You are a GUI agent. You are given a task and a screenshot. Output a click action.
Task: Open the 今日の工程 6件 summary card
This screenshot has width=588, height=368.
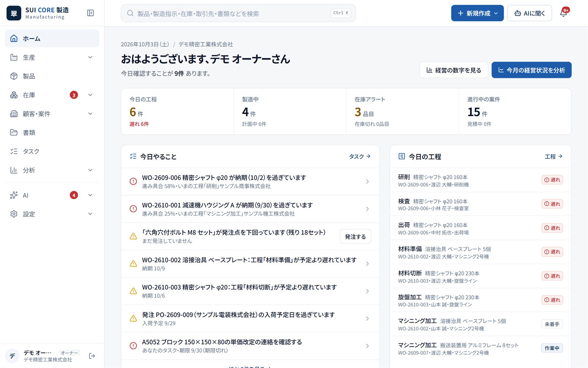click(178, 112)
